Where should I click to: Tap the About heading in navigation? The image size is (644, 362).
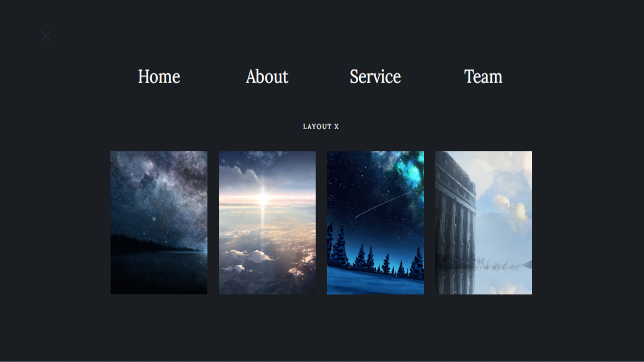coord(267,76)
